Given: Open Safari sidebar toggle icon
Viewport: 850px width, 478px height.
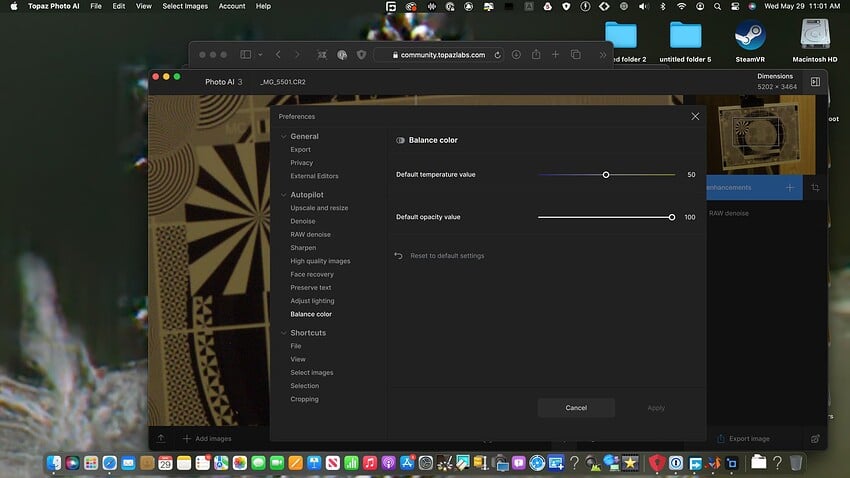Looking at the screenshot, I should coord(246,55).
